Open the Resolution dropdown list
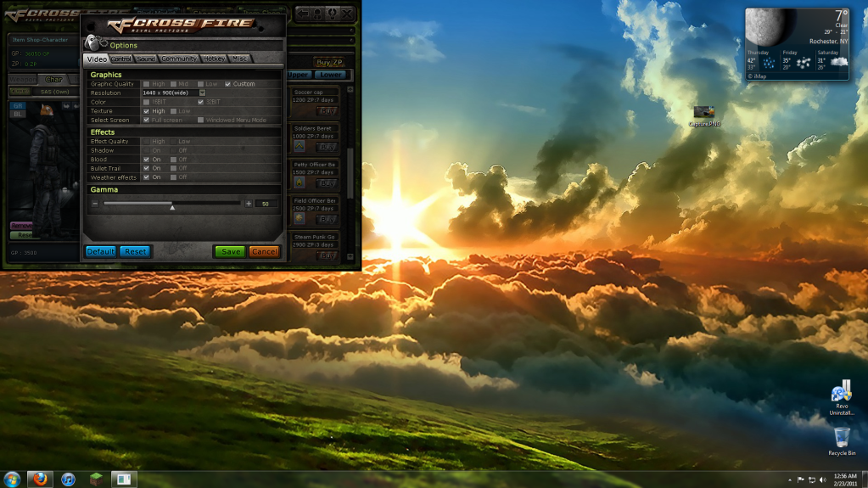 202,93
